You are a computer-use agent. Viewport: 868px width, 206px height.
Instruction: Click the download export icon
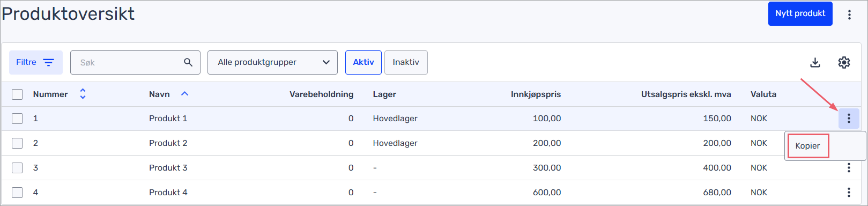pyautogui.click(x=815, y=62)
